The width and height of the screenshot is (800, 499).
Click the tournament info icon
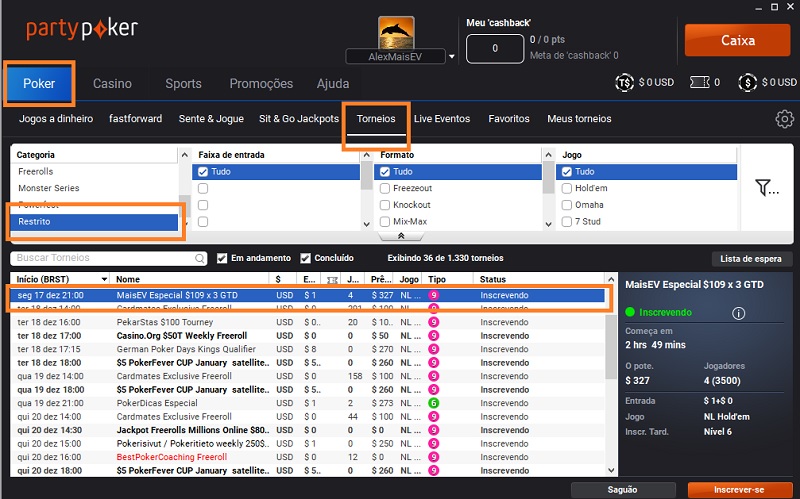pos(738,313)
